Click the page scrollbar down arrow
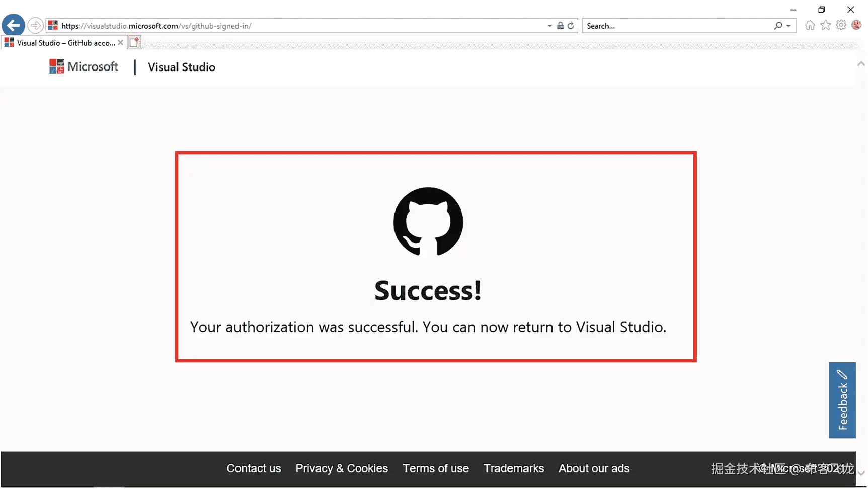868x489 pixels. click(861, 473)
